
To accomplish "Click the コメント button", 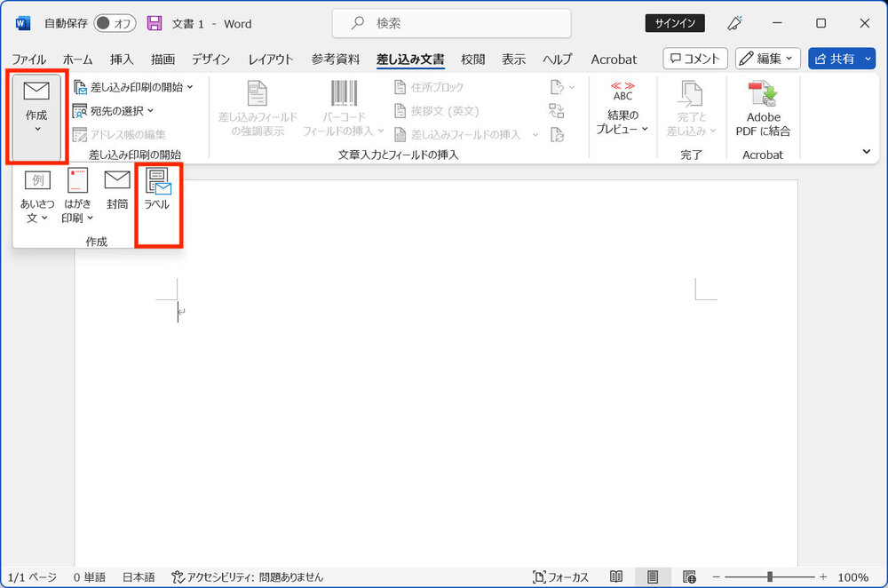I will tap(695, 59).
